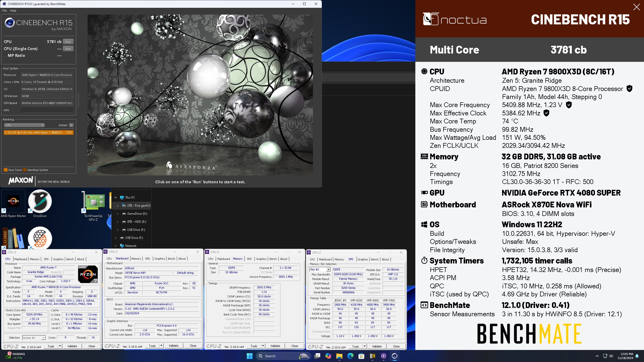Viewport: 644px width, 362px height.
Task: Open the TechPowerUp GPU-Z desktop shortcut
Action: click(93, 206)
